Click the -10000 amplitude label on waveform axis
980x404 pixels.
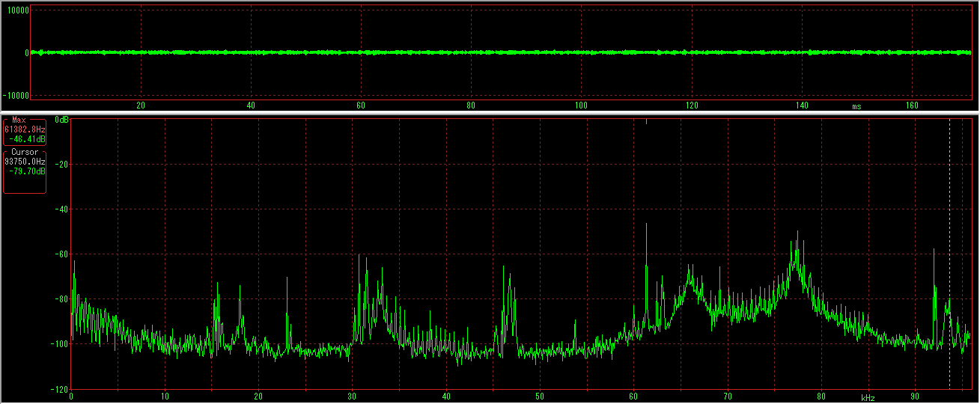[16, 96]
